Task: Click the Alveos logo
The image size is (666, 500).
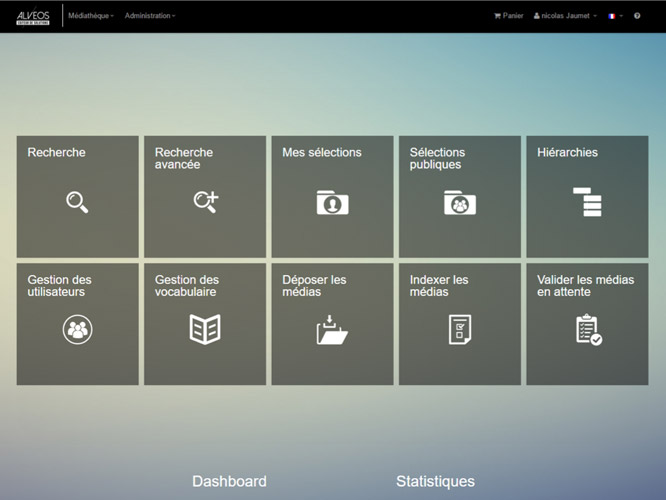Action: point(33,16)
